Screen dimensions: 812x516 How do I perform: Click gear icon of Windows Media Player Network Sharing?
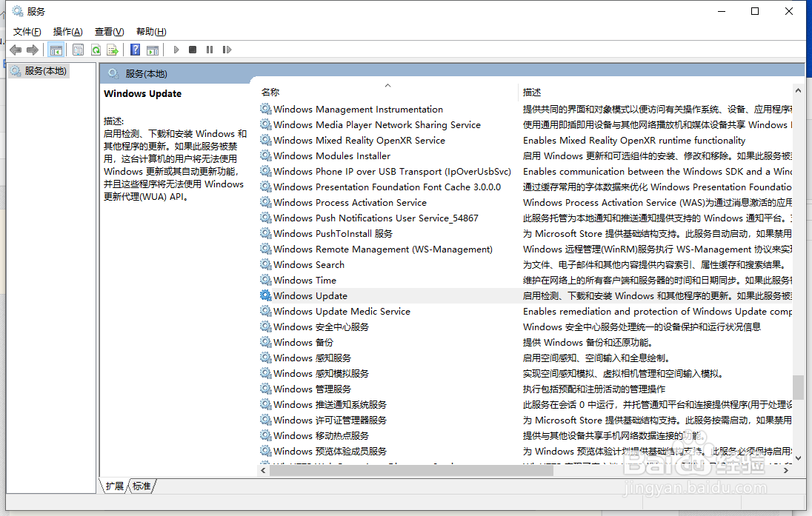point(266,124)
